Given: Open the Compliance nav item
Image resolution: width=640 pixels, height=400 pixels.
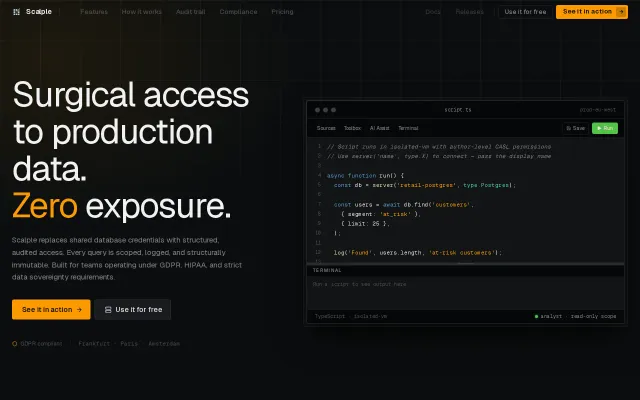Looking at the screenshot, I should pos(238,12).
